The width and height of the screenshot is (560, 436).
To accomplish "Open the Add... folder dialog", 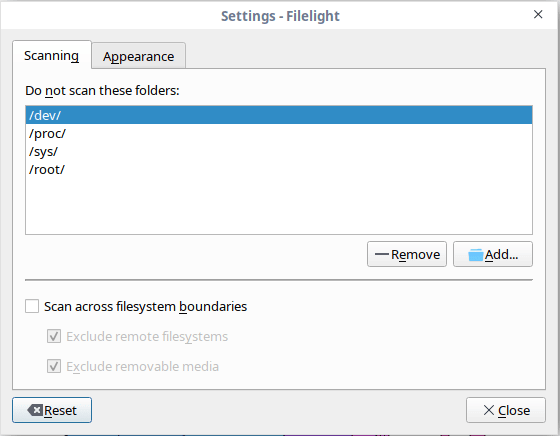I will (x=493, y=254).
